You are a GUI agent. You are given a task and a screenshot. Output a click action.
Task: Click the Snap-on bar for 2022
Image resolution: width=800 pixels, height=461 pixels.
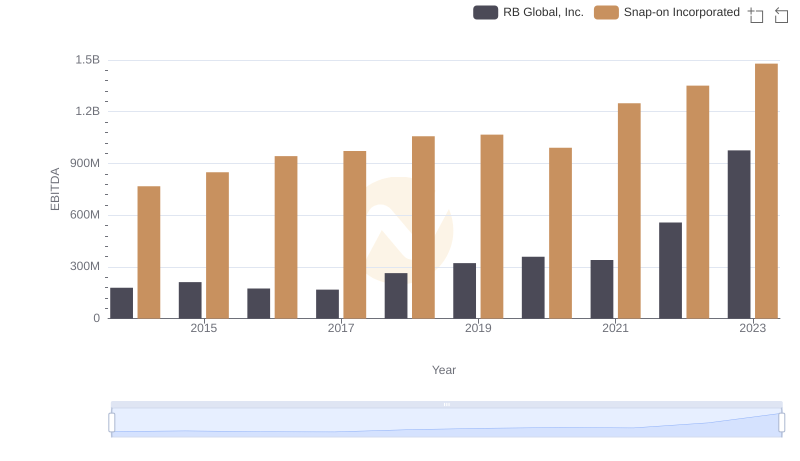tap(698, 202)
